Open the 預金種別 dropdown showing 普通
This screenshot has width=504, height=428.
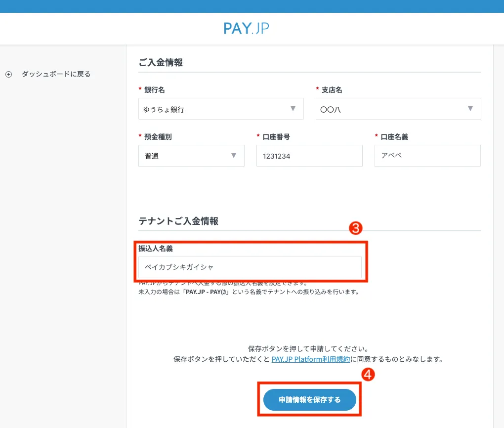click(191, 156)
